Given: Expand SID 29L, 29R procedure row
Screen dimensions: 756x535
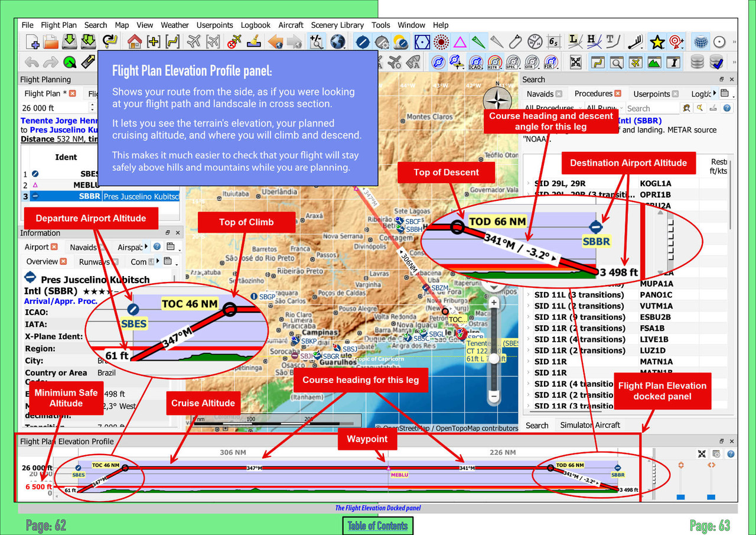Looking at the screenshot, I should [529, 183].
